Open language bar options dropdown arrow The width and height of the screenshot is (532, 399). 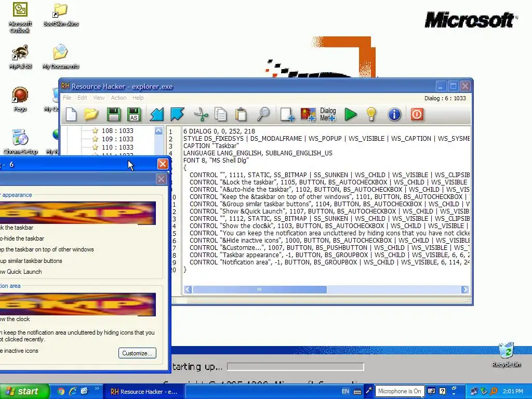pyautogui.click(x=454, y=395)
